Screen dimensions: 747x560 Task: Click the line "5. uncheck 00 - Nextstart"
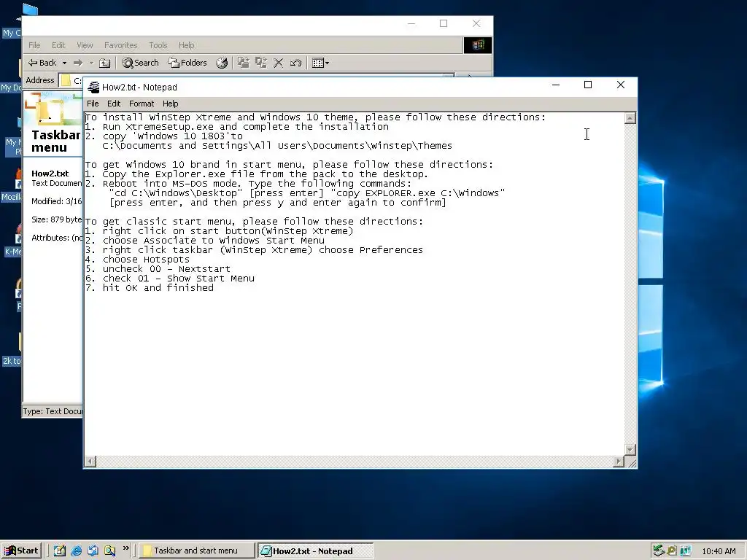click(x=158, y=269)
